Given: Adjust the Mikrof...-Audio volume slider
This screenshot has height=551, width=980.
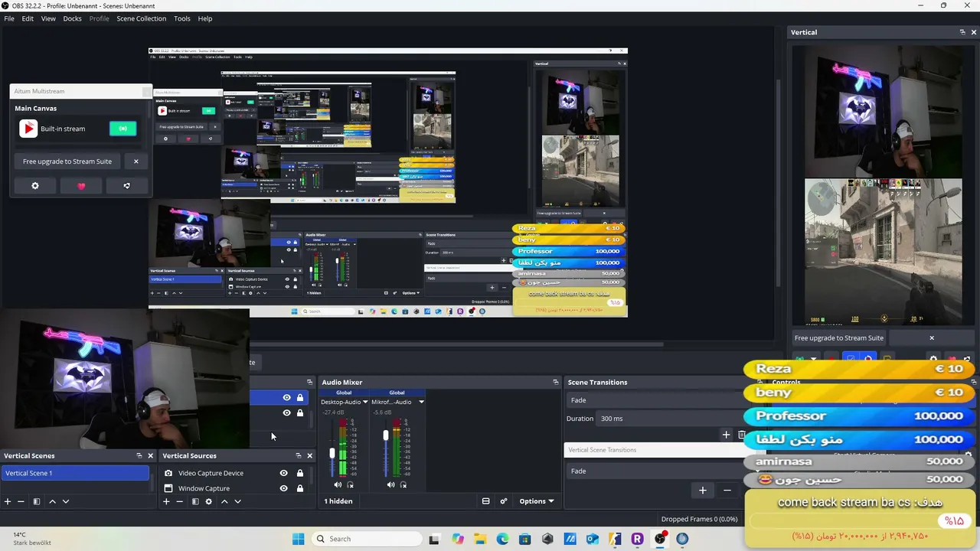Looking at the screenshot, I should (x=385, y=436).
